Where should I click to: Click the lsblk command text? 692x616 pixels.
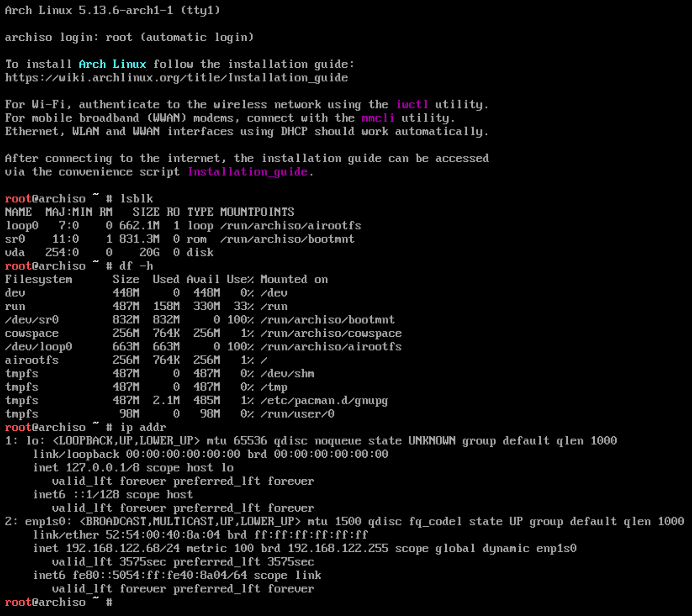point(136,199)
